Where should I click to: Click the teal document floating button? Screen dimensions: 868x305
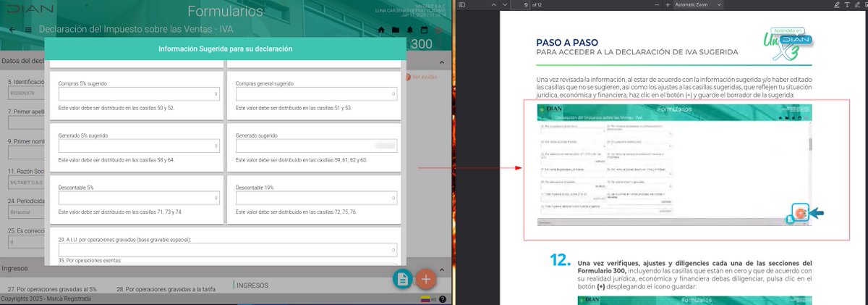(x=402, y=280)
